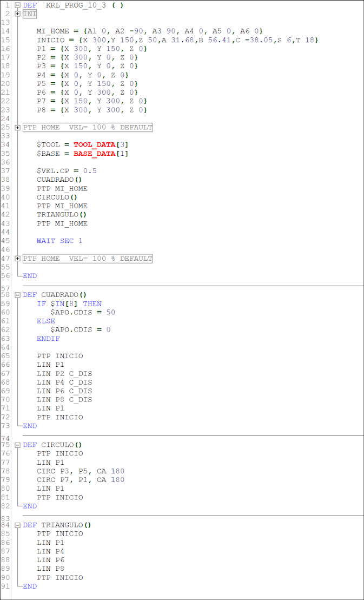The width and height of the screenshot is (364, 600).
Task: Click LIN P1 on line 71
Action: [x=50, y=408]
